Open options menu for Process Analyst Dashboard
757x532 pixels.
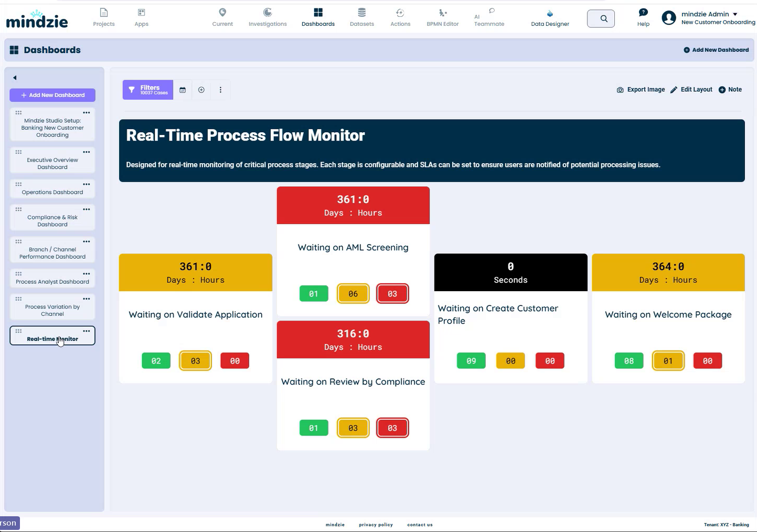tap(87, 274)
